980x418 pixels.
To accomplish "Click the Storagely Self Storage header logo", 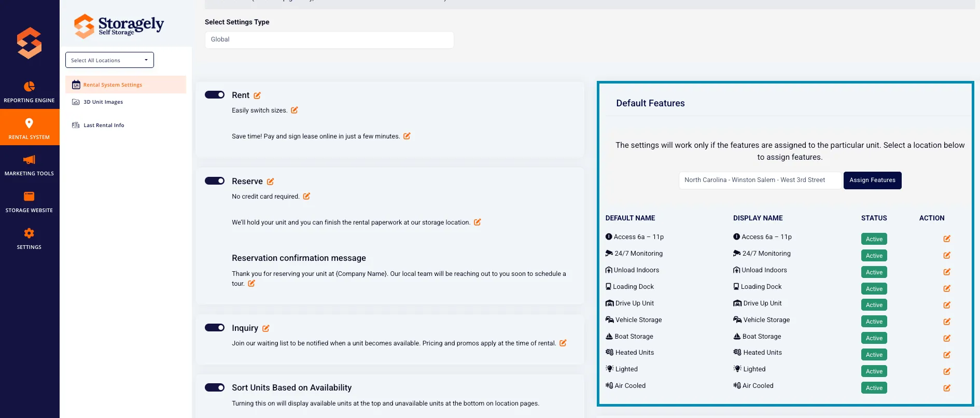I will tap(119, 26).
